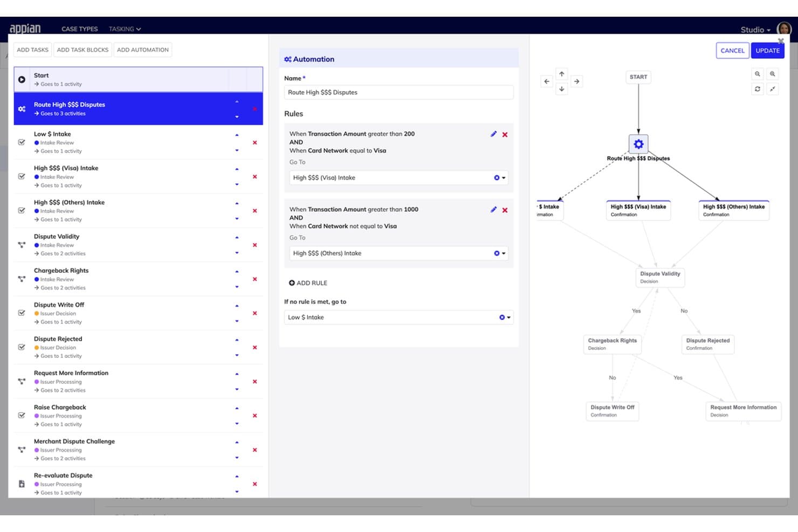Viewport: 798px width, 532px height.
Task: Move Dispute Write Off task down
Action: [237, 321]
